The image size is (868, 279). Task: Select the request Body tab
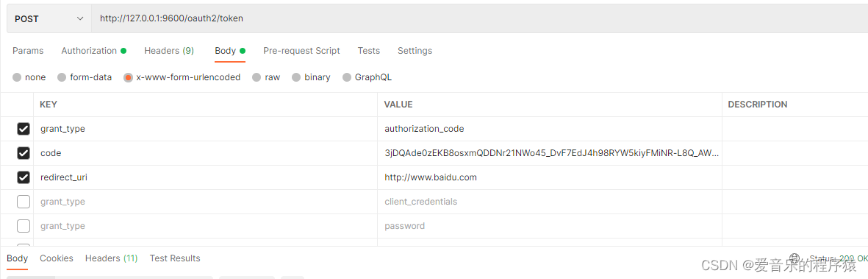click(x=230, y=51)
